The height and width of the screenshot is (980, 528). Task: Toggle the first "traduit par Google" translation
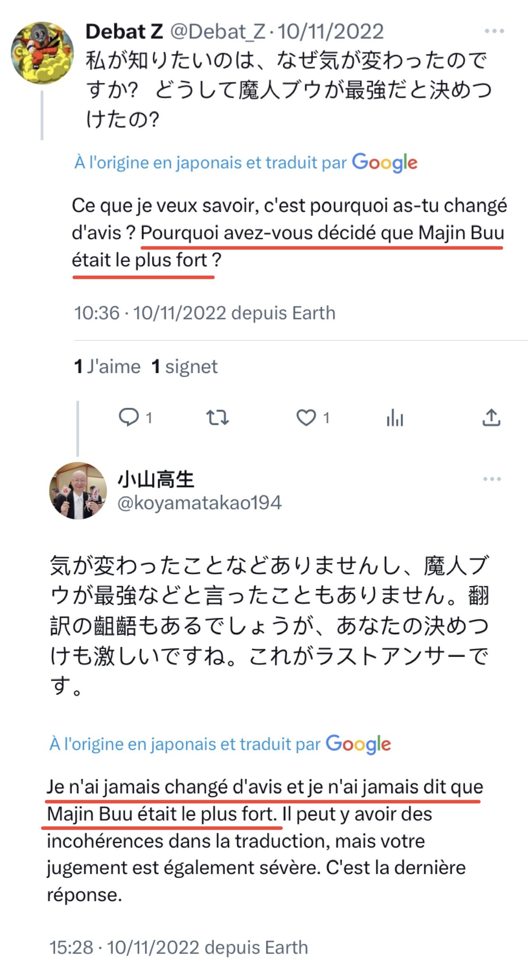246,163
